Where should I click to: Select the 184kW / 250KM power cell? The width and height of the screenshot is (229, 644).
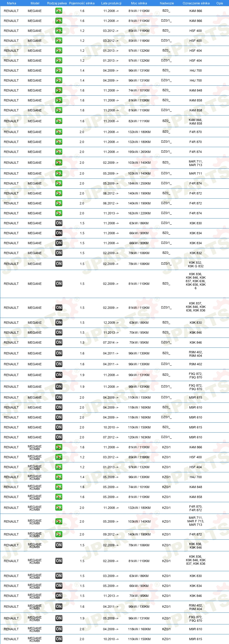tap(139, 183)
